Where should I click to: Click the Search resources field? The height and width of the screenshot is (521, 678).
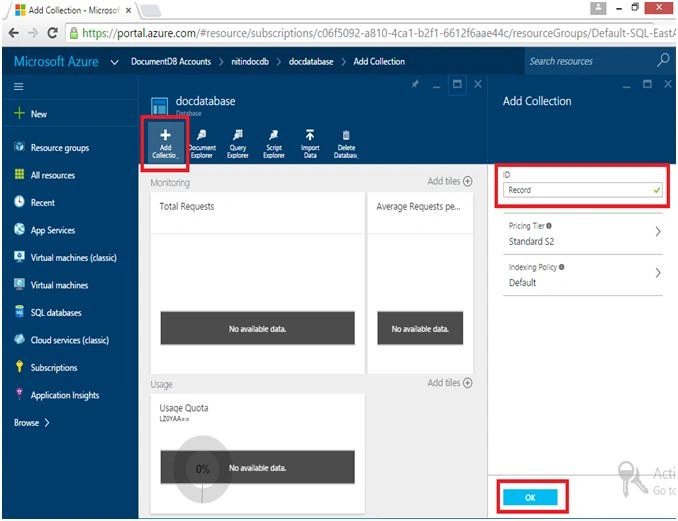pos(588,61)
